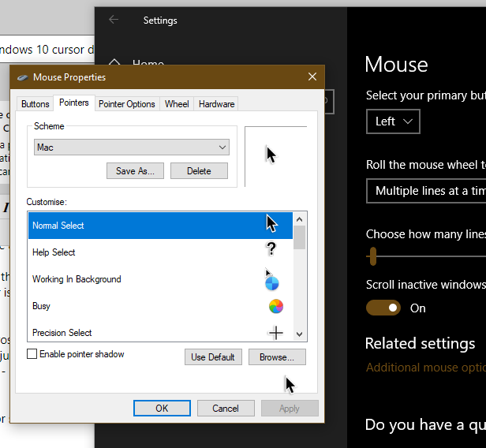Viewport: 486px width, 448px height.
Task: Select the Busy rainbow wheel cursor
Action: click(276, 306)
